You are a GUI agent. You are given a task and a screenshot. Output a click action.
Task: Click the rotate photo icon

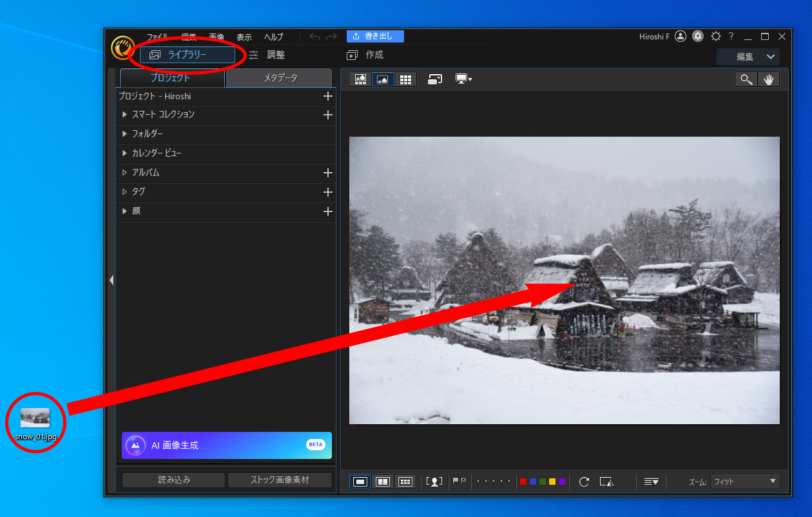[584, 482]
